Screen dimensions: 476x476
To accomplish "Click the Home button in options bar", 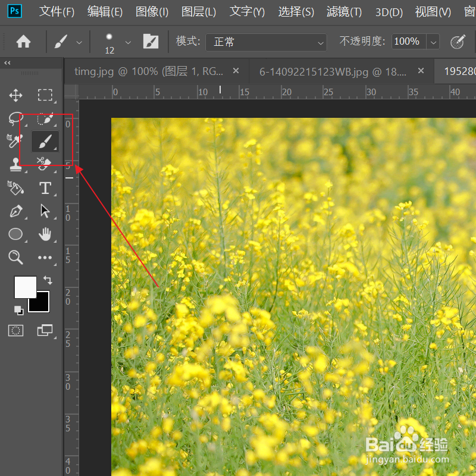I will [x=23, y=41].
